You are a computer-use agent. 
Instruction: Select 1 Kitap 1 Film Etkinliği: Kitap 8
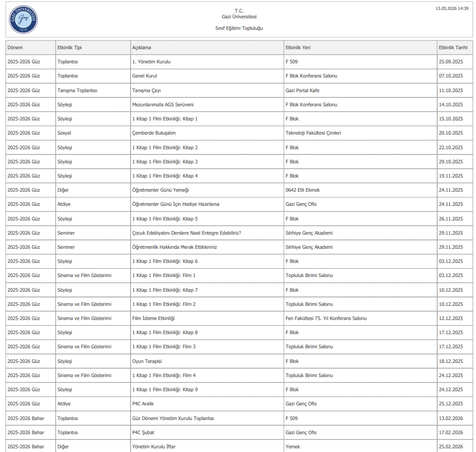coord(207,333)
